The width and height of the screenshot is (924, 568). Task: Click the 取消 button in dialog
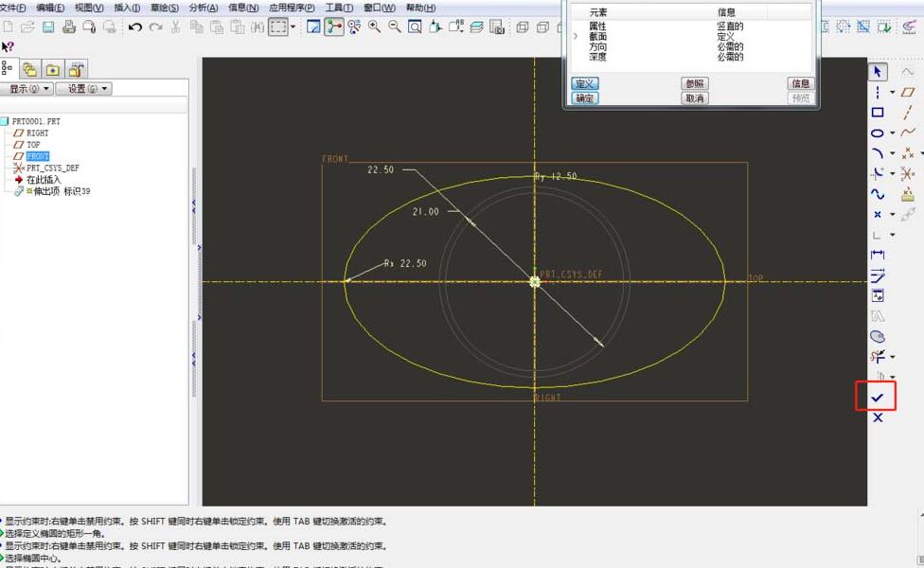click(x=695, y=98)
